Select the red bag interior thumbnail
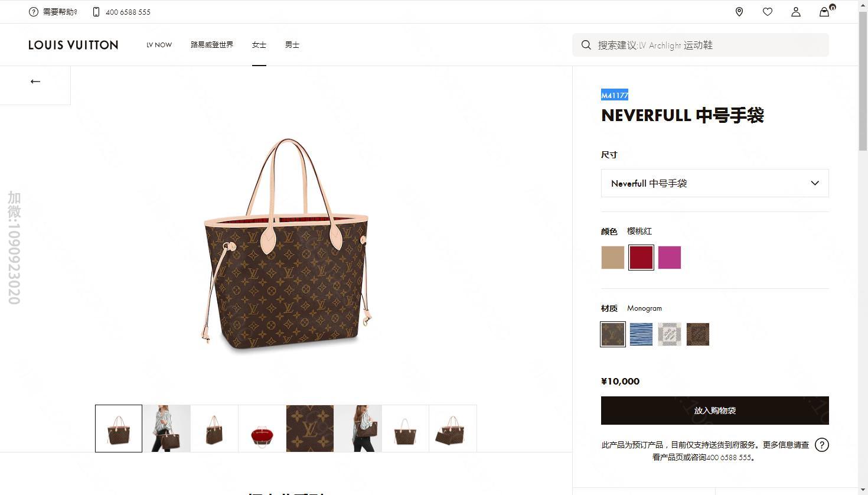 [262, 429]
